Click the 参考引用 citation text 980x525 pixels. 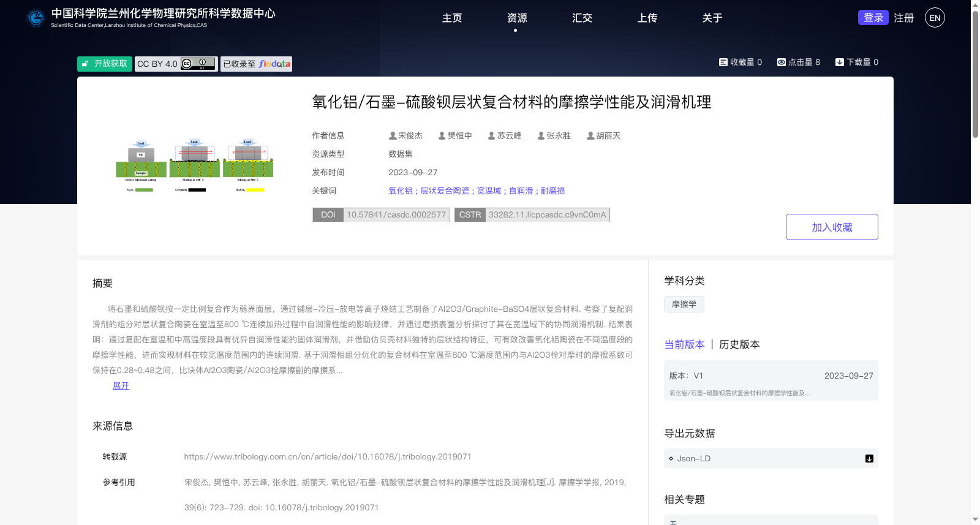[405, 495]
